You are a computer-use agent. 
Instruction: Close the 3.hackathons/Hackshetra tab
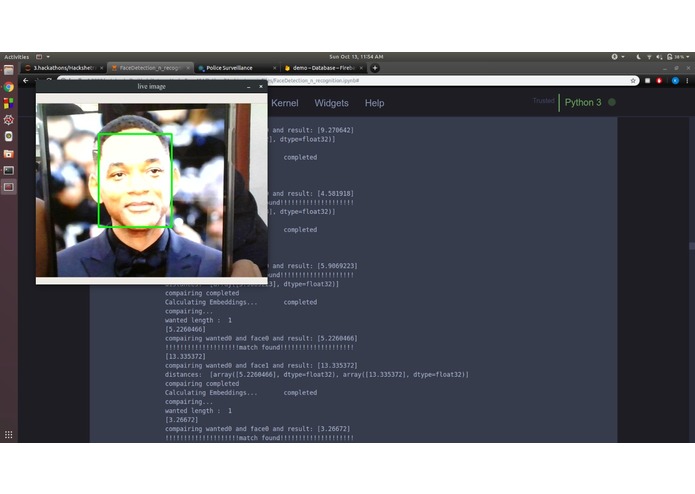click(x=102, y=68)
